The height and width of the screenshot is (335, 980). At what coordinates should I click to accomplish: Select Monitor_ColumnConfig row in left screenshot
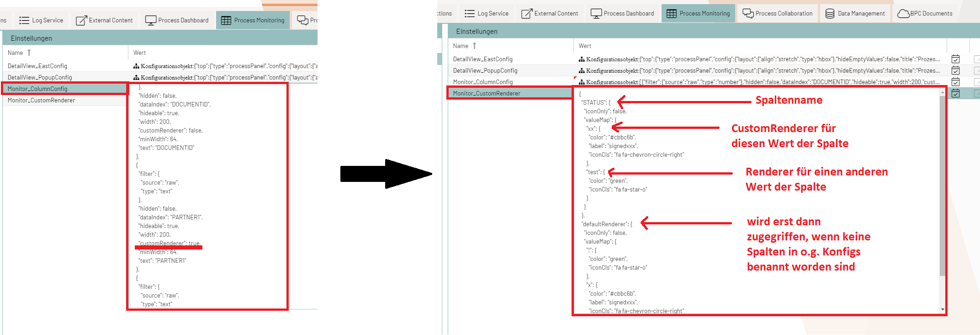(x=65, y=89)
